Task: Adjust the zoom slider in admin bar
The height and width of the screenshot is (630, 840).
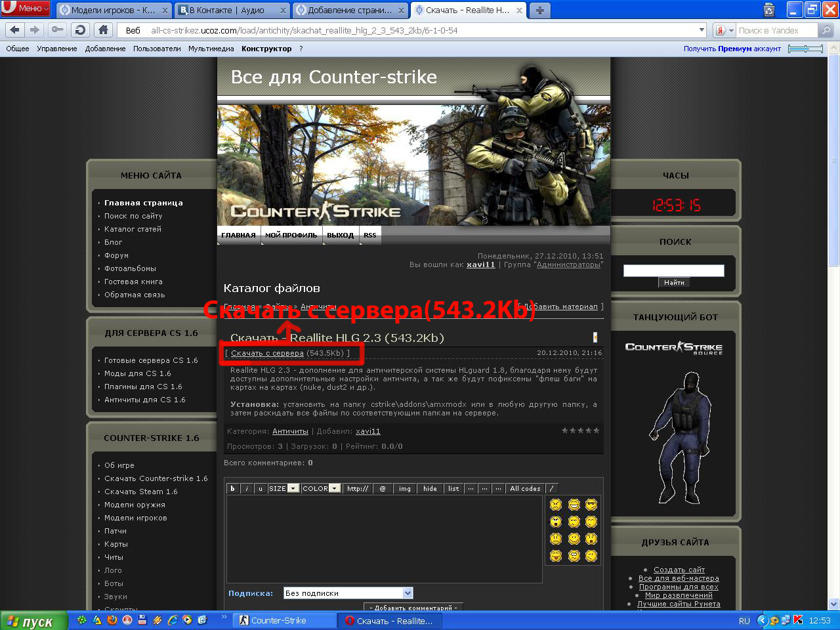Action: tap(805, 49)
